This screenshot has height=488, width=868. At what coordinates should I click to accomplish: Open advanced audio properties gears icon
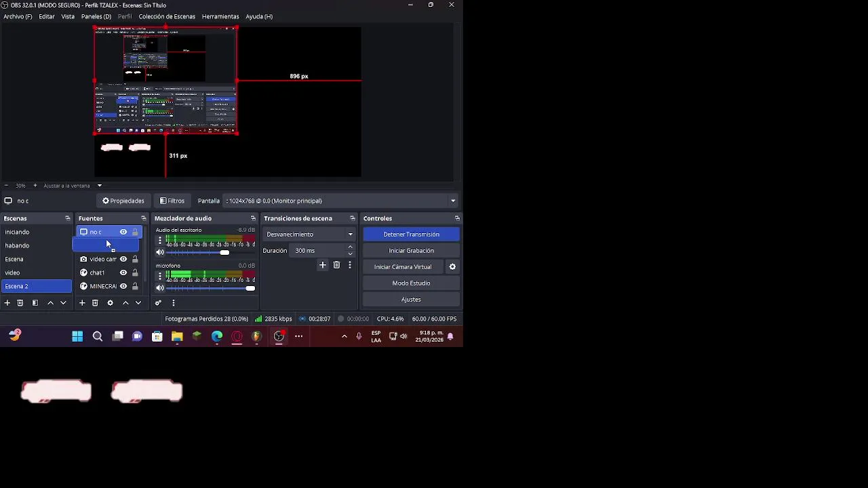pos(158,303)
